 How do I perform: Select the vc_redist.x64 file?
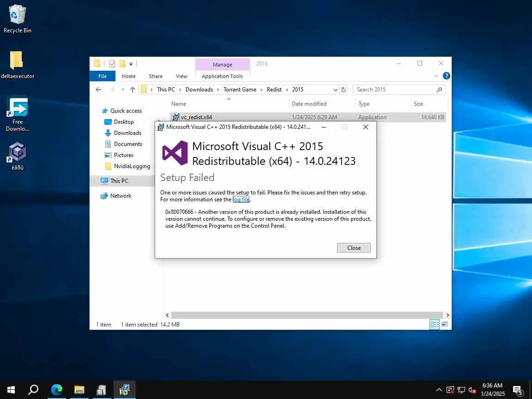point(308,117)
